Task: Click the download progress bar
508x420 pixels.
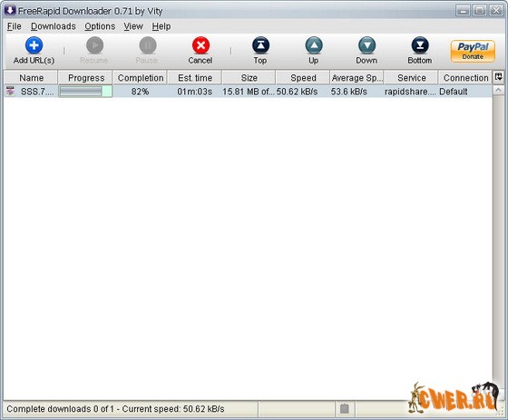Action: (85, 92)
